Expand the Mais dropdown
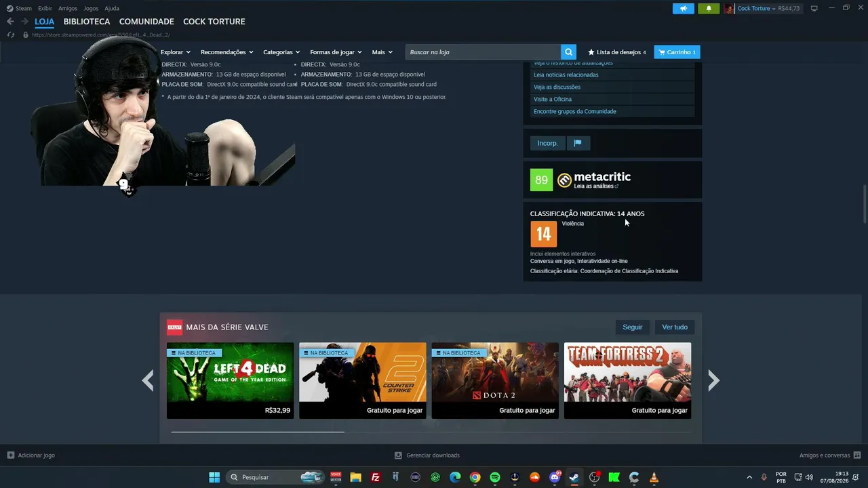 (x=382, y=52)
